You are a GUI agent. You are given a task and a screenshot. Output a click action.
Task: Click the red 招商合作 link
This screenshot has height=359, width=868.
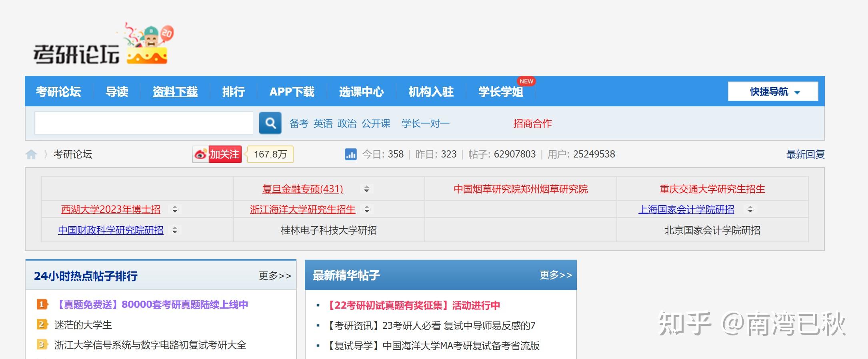pos(533,124)
